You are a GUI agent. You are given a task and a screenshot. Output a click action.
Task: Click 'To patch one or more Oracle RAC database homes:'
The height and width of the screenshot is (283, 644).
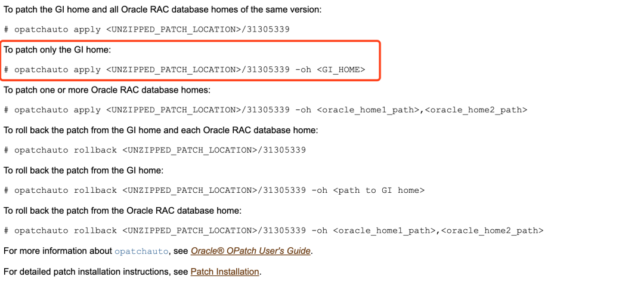pyautogui.click(x=107, y=90)
